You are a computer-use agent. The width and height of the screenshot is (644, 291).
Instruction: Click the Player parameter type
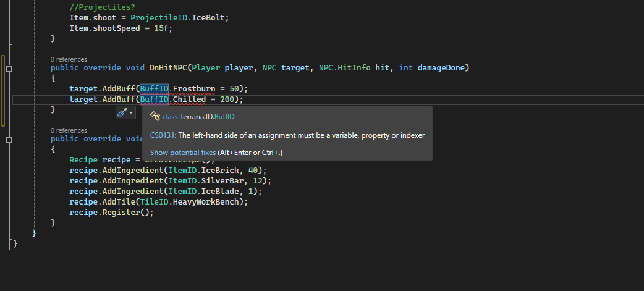click(x=206, y=67)
